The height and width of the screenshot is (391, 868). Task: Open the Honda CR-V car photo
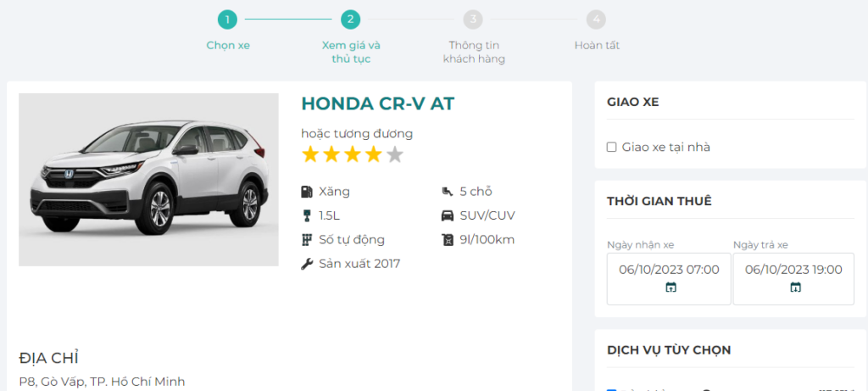[x=148, y=179]
